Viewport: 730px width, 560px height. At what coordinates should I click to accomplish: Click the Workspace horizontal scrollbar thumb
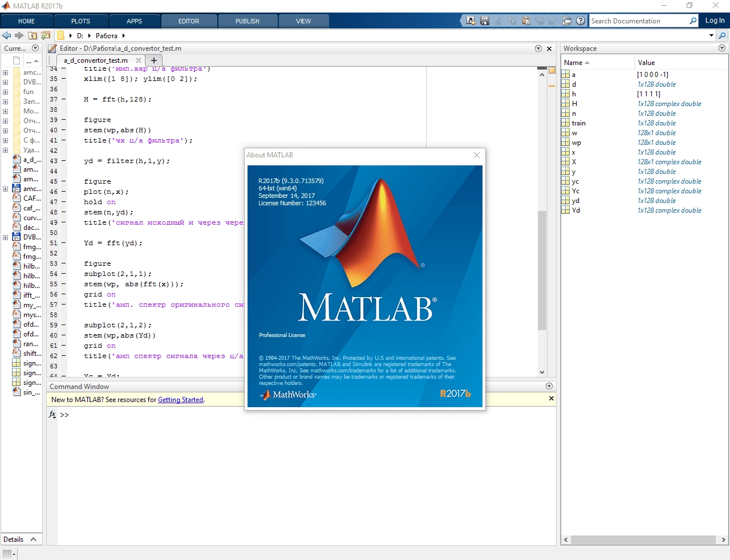tap(643, 539)
